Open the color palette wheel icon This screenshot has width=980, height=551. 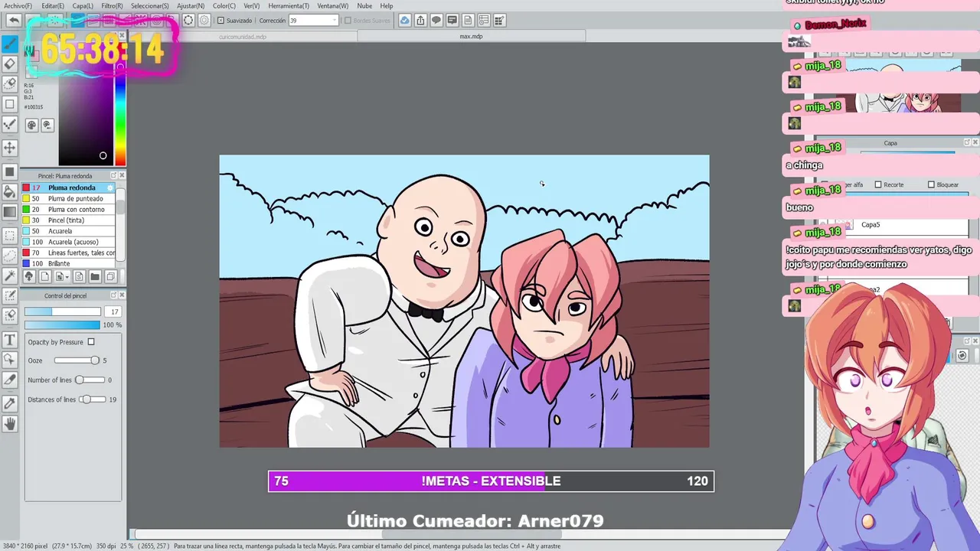point(31,125)
